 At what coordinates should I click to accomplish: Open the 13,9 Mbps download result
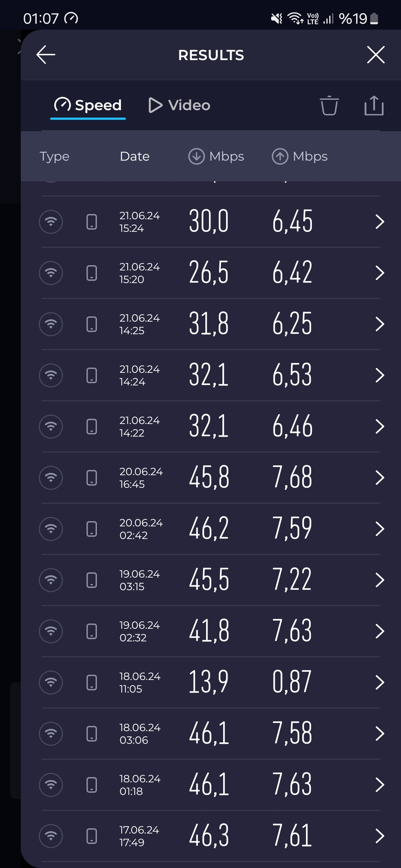point(208,683)
